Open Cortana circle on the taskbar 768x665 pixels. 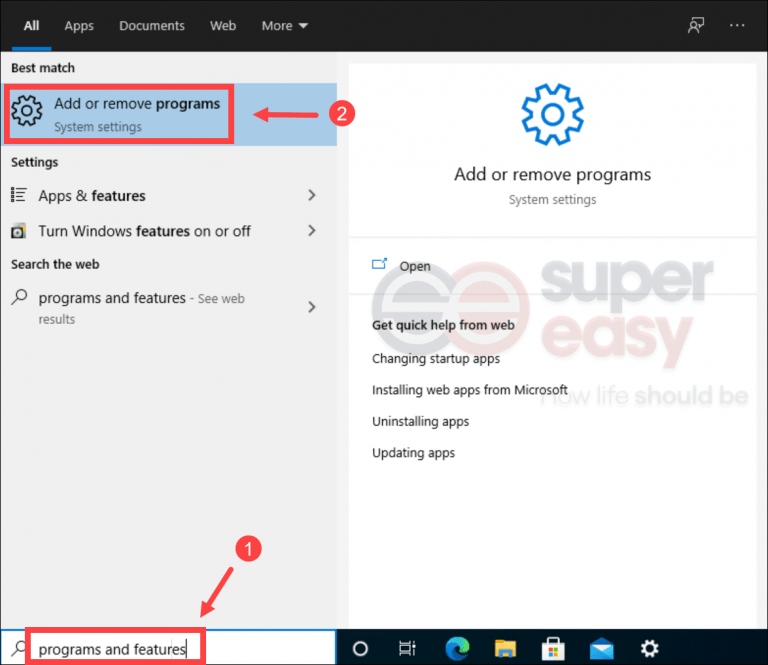coord(360,649)
